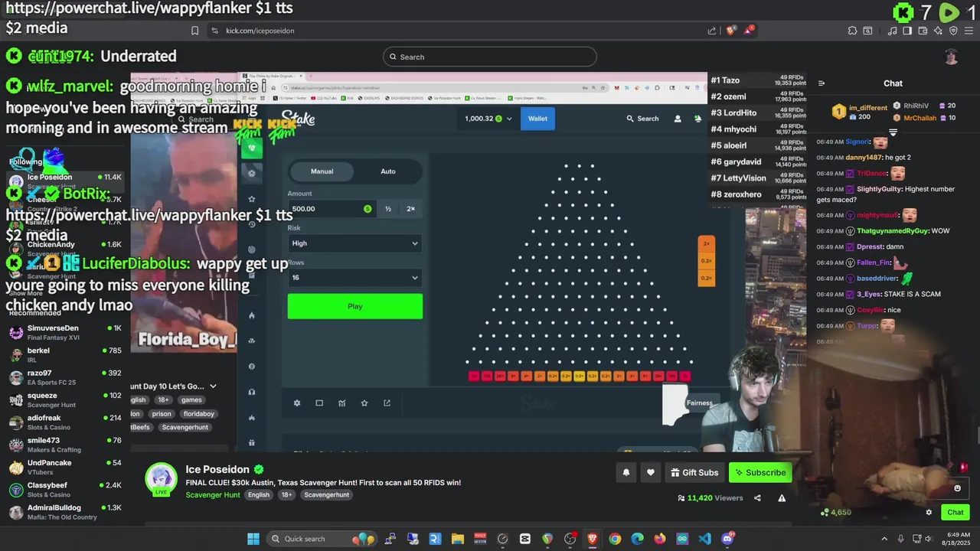
Task: Click the Stake Search magnifier
Action: pyautogui.click(x=630, y=119)
